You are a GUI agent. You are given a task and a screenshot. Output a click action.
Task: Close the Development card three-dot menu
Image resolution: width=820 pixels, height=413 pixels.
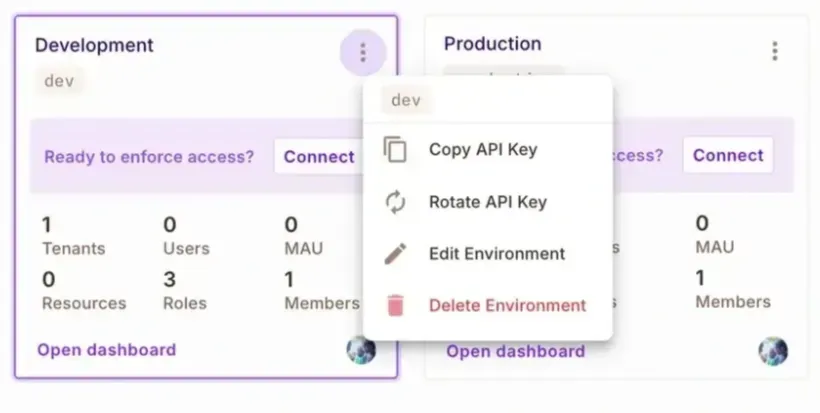[x=363, y=53]
